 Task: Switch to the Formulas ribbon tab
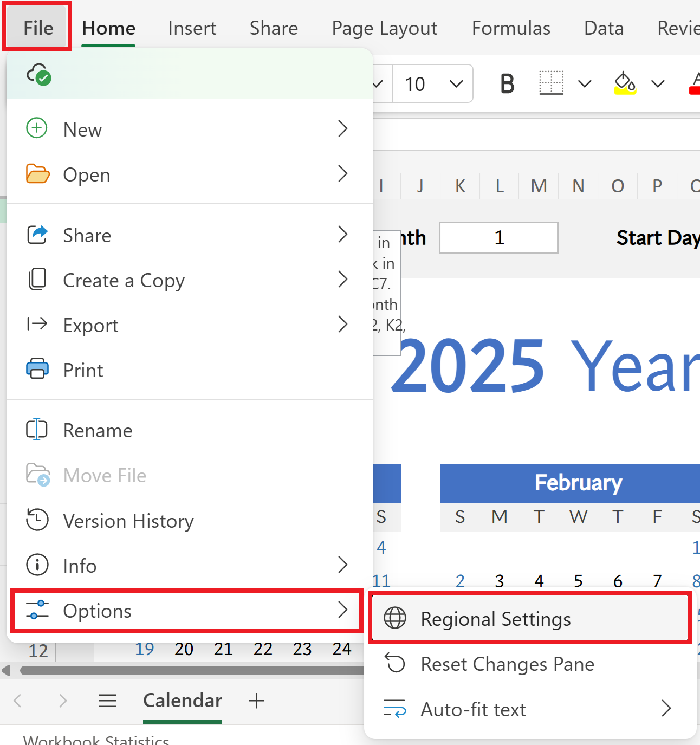(510, 28)
